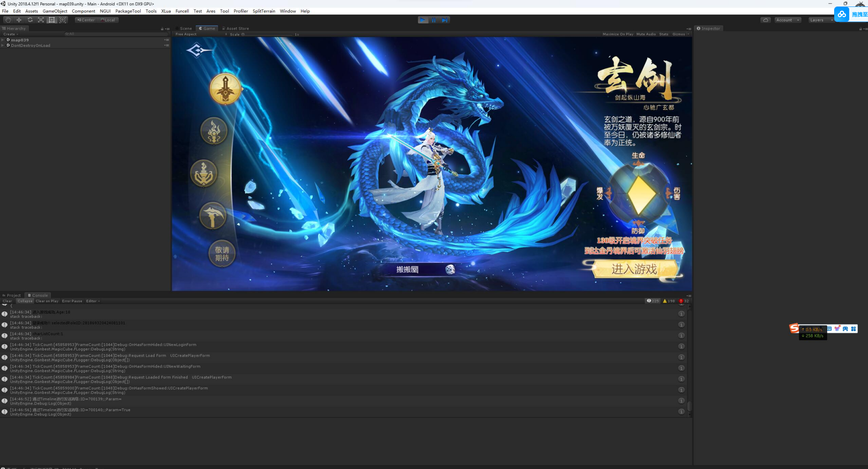Image resolution: width=868 pixels, height=469 pixels.
Task: Toggle Collapse in the Console
Action: (24, 301)
